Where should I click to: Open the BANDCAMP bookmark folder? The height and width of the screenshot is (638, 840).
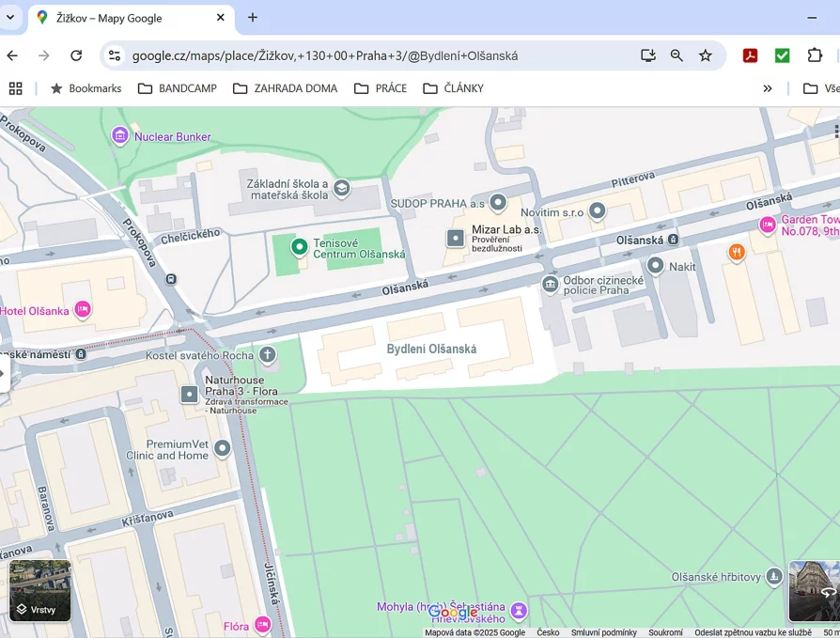point(178,88)
